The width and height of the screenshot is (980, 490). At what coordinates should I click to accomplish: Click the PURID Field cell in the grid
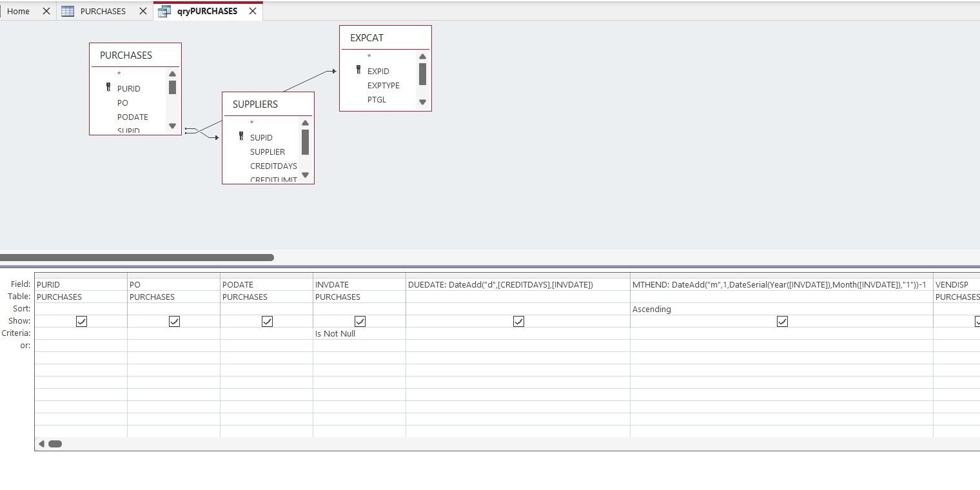click(81, 284)
